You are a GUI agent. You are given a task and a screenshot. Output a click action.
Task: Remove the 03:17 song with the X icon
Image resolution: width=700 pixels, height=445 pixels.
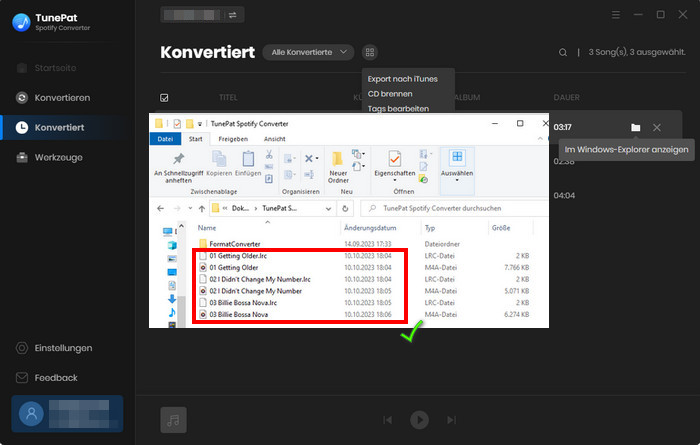click(657, 128)
